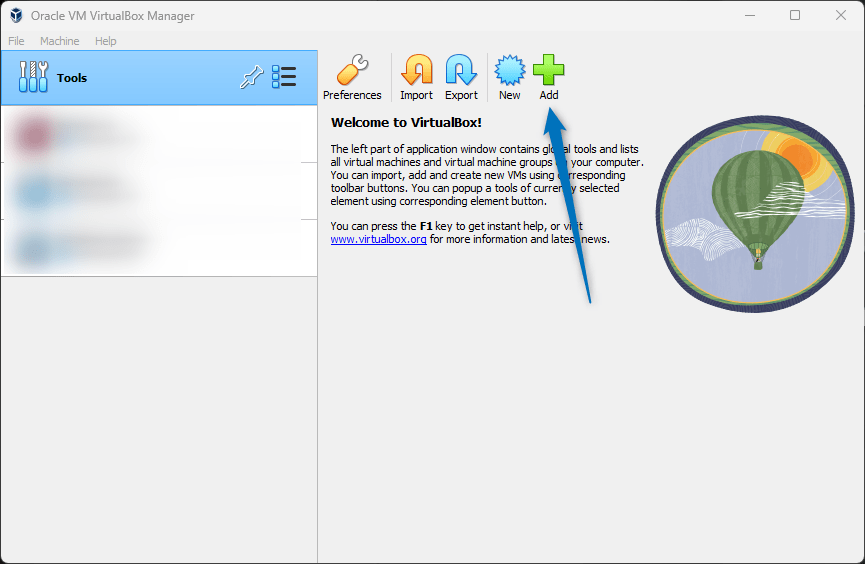
Task: Click the Tools screwdriver and wrench icon
Action: click(33, 77)
